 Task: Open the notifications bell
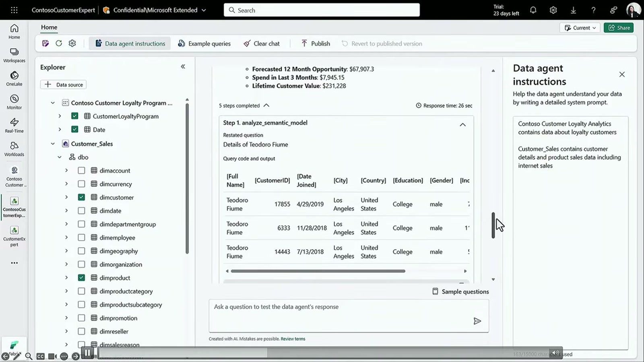point(533,10)
